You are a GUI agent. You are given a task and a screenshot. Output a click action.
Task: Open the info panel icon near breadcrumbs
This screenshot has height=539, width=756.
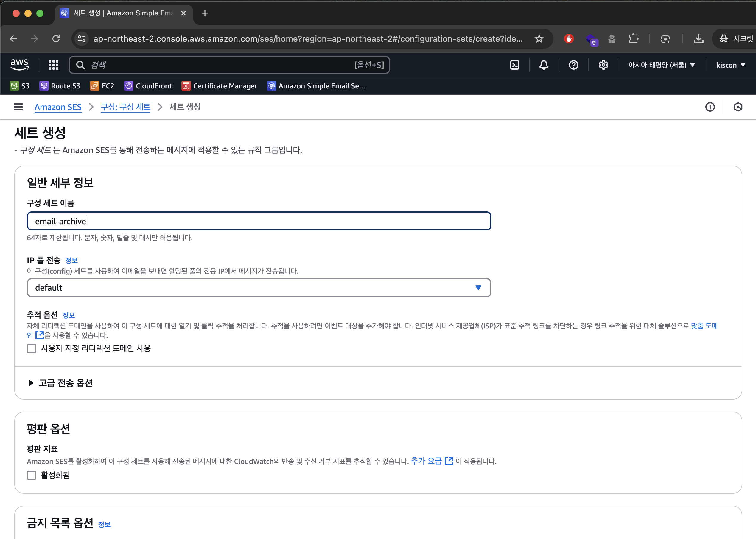pyautogui.click(x=710, y=107)
